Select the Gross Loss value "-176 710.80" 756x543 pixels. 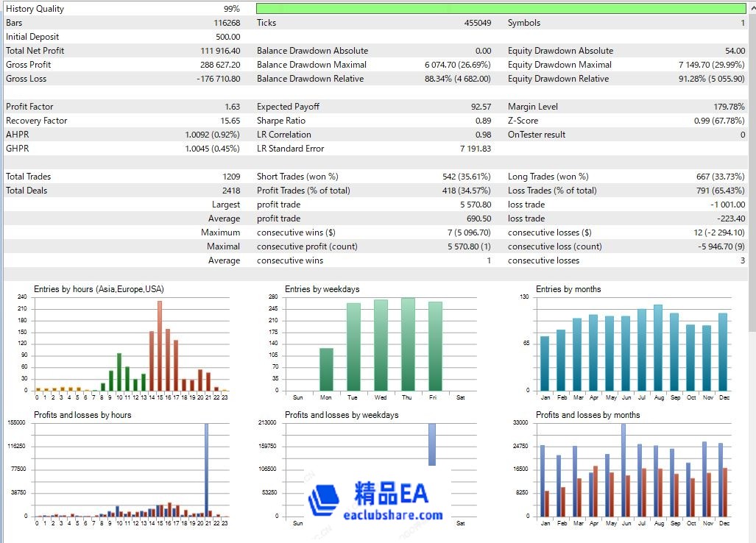(219, 79)
